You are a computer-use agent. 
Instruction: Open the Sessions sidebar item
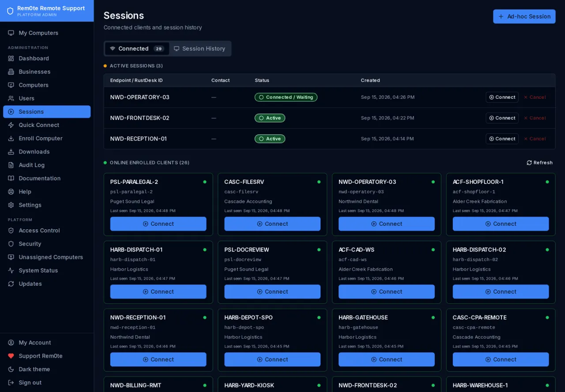coord(47,112)
